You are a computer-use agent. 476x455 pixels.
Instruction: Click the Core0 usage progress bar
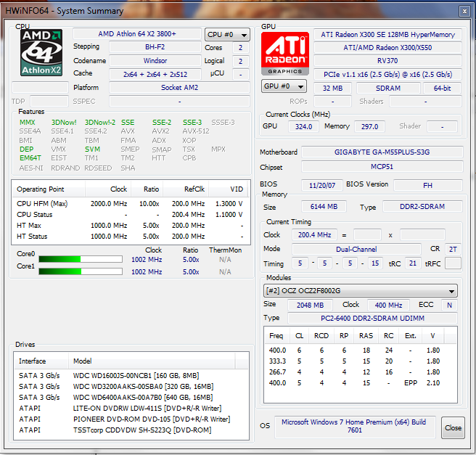81,259
